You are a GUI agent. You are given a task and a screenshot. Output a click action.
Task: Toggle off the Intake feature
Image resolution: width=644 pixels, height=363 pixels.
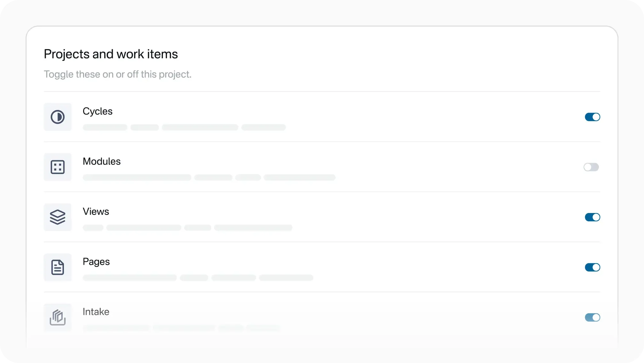592,318
